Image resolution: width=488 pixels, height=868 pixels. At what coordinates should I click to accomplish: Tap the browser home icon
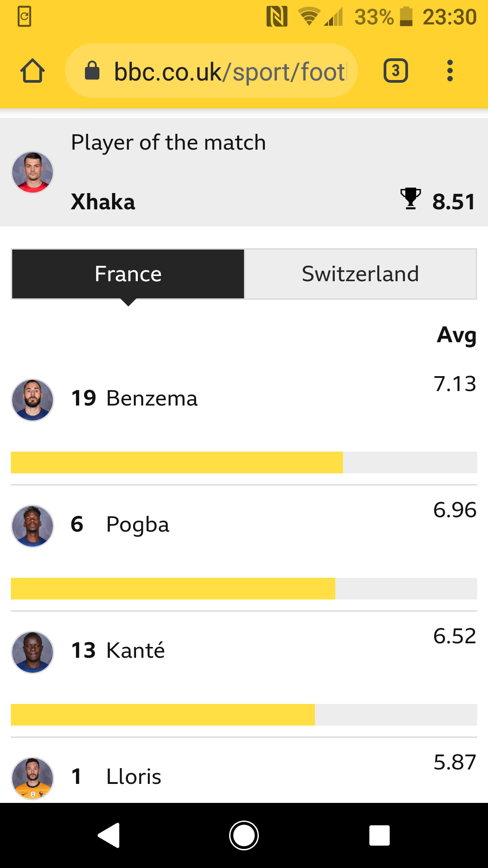click(33, 71)
